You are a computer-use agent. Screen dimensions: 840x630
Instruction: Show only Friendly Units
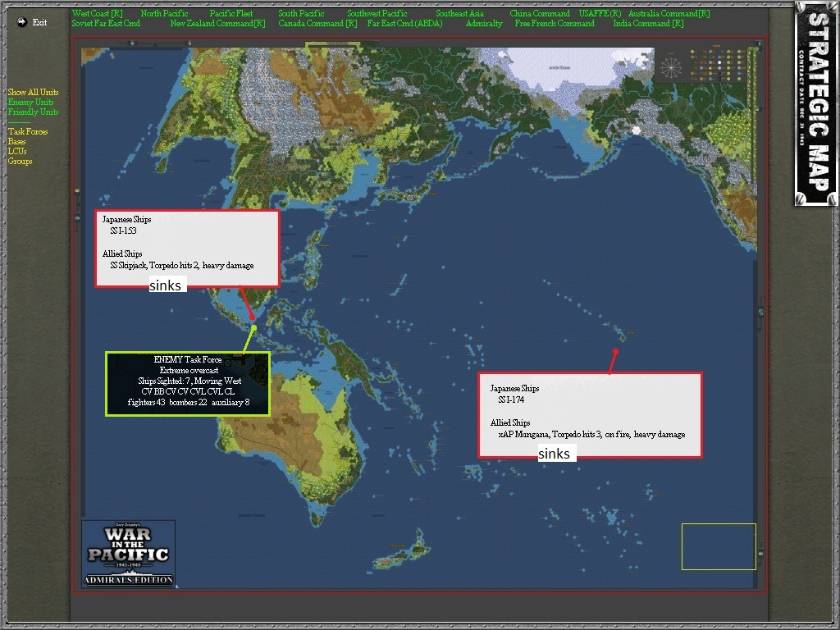33,112
